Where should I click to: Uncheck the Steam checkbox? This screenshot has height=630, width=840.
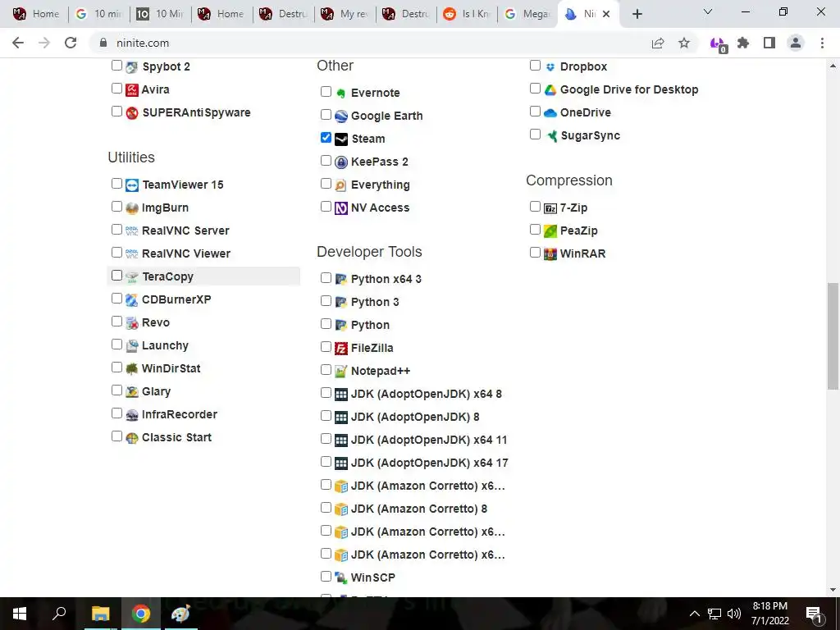click(x=326, y=138)
